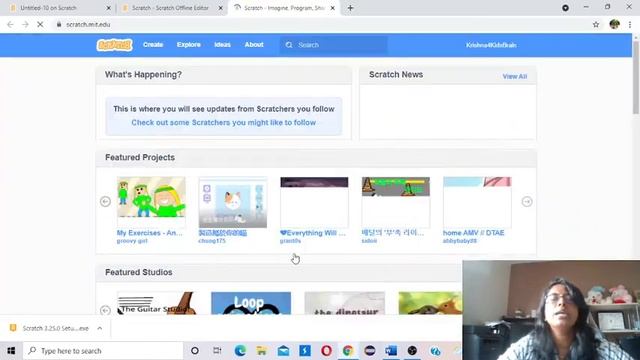Open File Explorer from the taskbar
This screenshot has height=360, width=640.
262,351
